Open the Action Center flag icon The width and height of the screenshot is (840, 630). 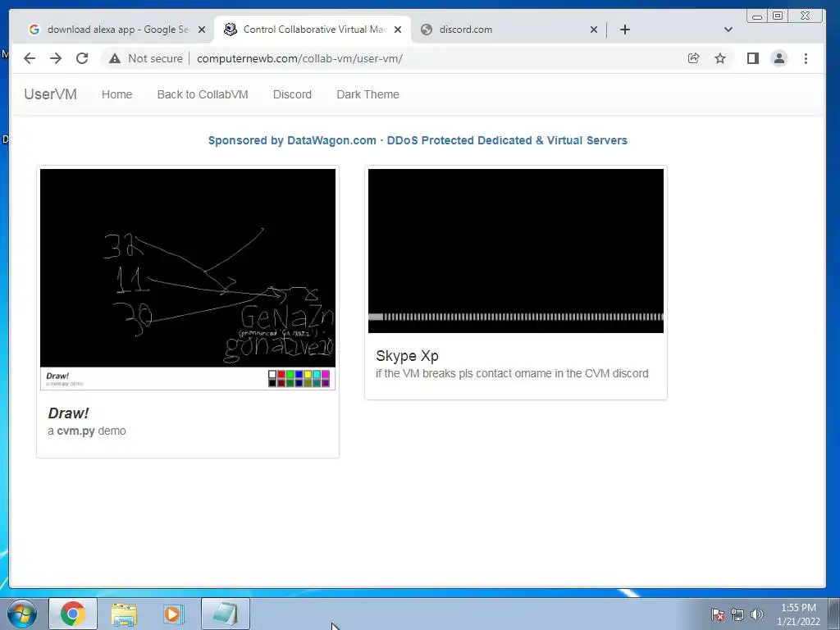click(717, 614)
